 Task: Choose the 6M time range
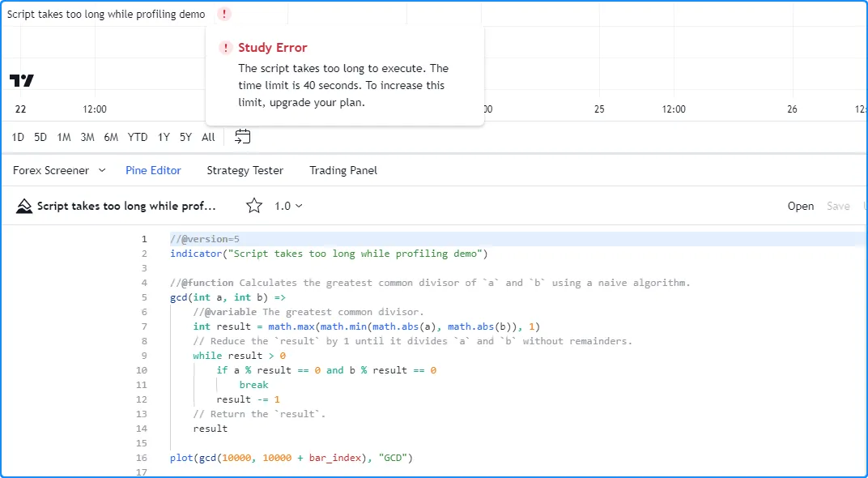click(111, 137)
